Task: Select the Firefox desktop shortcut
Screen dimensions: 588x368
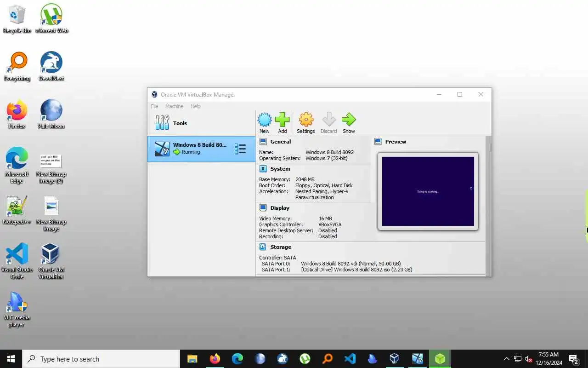Action: click(x=17, y=115)
